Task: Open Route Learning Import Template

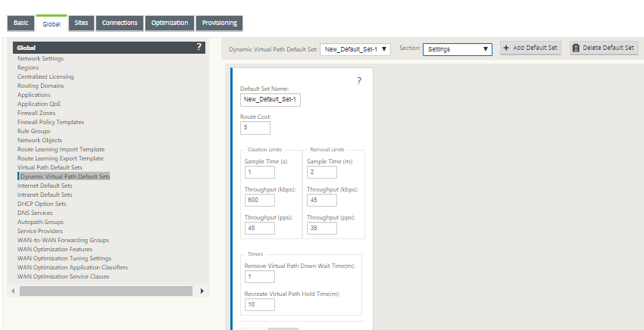Action: [x=61, y=149]
